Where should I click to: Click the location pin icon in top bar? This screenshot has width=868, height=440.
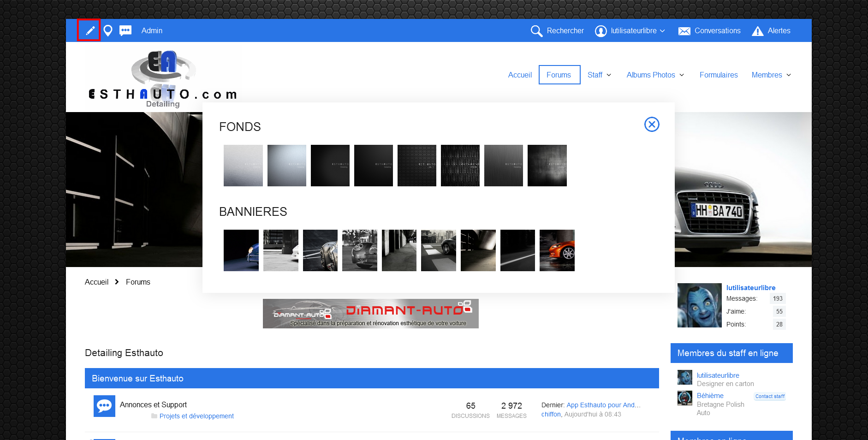[x=108, y=30]
